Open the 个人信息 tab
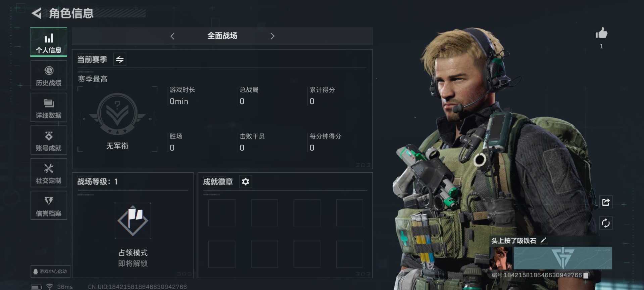The height and width of the screenshot is (290, 644). pyautogui.click(x=49, y=42)
